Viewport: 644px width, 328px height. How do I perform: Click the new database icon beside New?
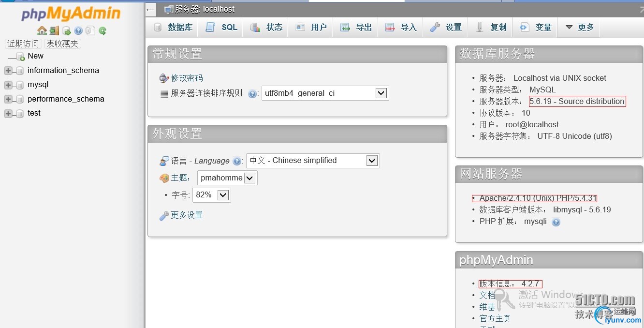tap(20, 57)
